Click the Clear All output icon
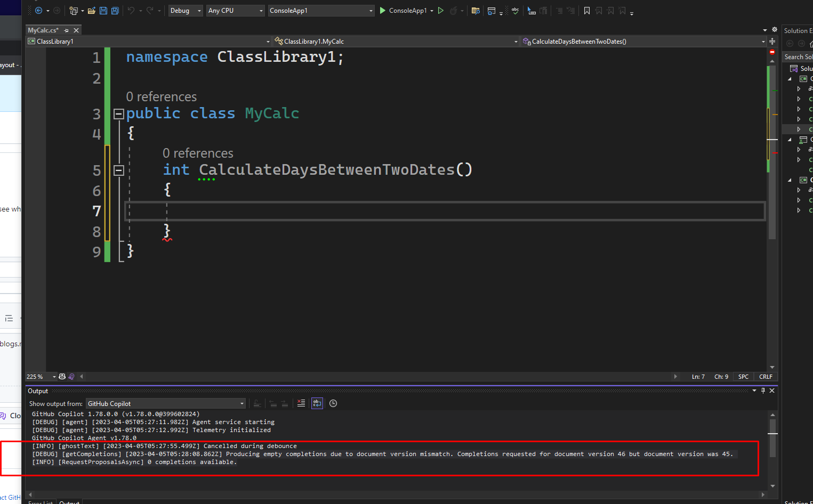This screenshot has height=504, width=813. coord(301,403)
